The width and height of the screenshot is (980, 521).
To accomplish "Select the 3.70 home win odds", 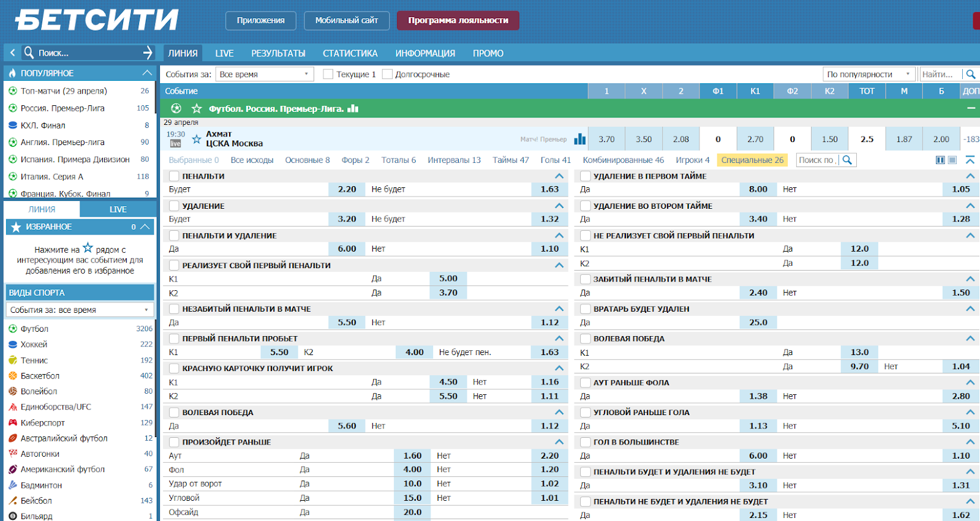I will (606, 139).
